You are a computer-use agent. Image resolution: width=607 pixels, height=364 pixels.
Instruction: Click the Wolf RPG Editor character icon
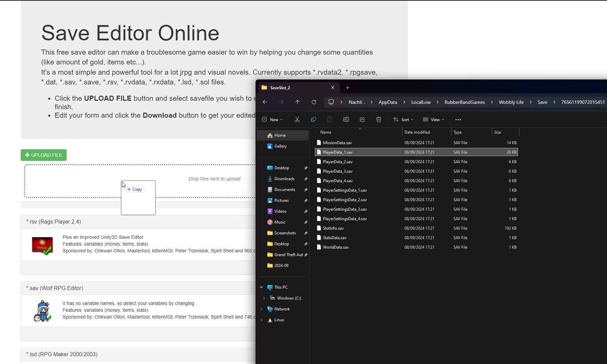click(x=42, y=311)
